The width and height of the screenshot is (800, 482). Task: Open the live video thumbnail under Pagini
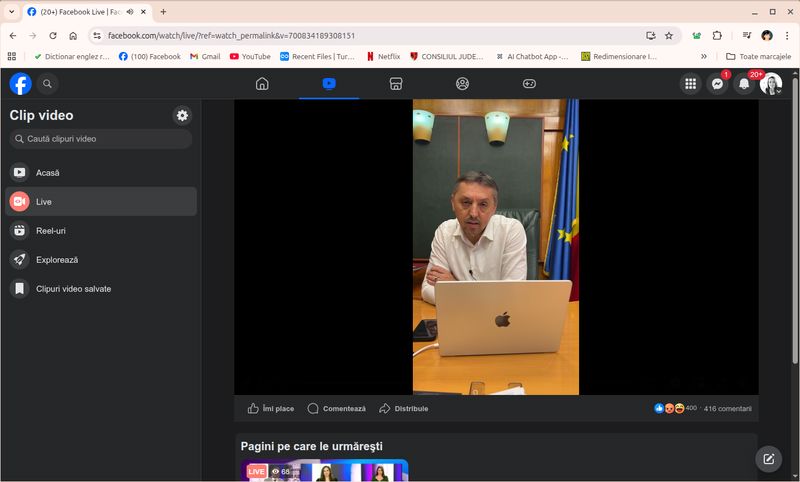325,471
